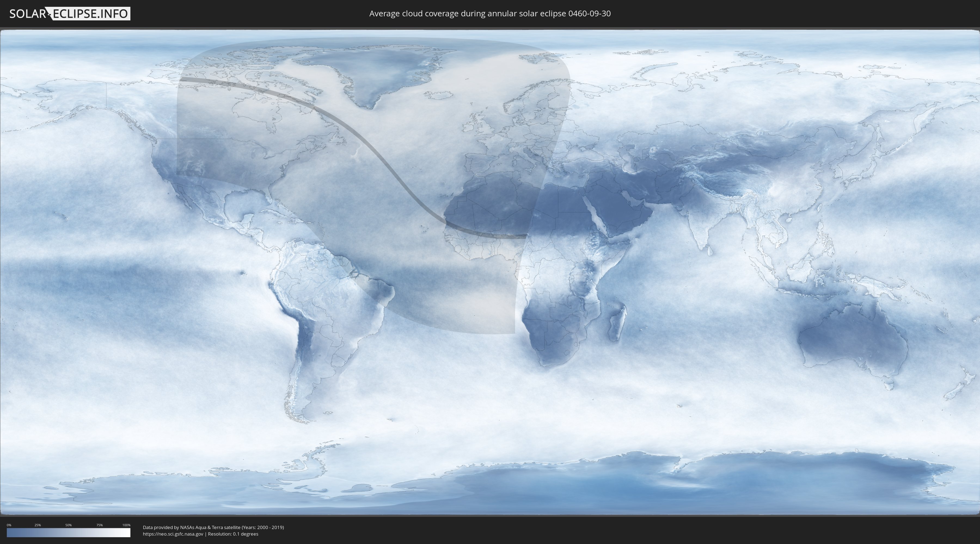Click the neo.sci.gsfc.nasa.gov URL text

click(x=173, y=534)
